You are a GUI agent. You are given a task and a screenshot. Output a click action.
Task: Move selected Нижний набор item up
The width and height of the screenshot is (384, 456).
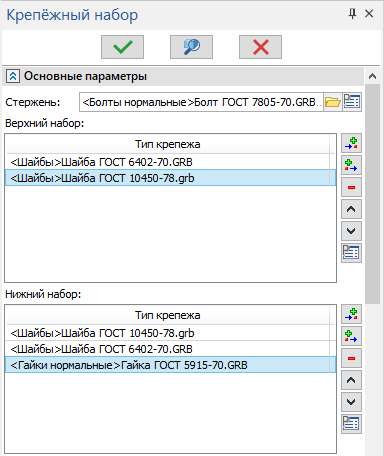click(351, 380)
